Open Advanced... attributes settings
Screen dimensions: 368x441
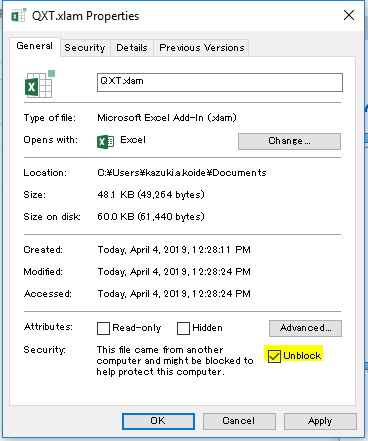click(305, 328)
